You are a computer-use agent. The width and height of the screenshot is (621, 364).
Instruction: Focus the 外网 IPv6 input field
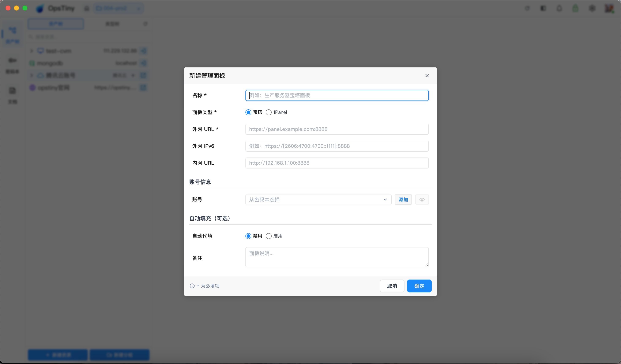pos(337,146)
